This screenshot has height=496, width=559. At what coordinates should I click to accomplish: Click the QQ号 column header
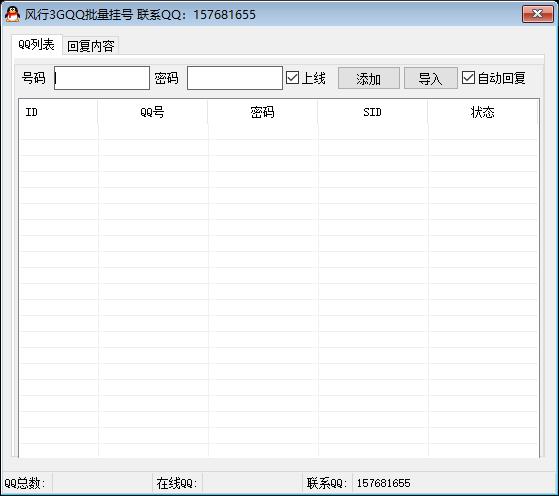[x=153, y=112]
